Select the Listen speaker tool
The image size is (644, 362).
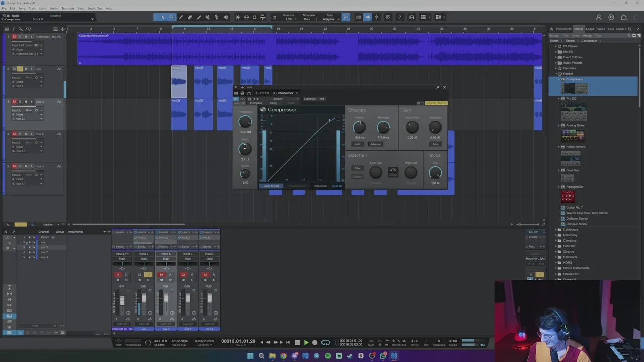click(x=226, y=17)
